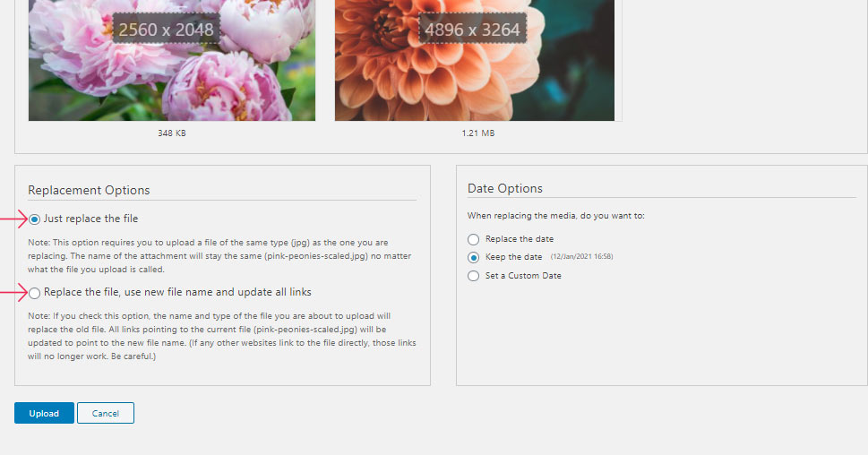The width and height of the screenshot is (868, 455).
Task: Click the 'Replacement Options' heading
Action: pyautogui.click(x=89, y=190)
